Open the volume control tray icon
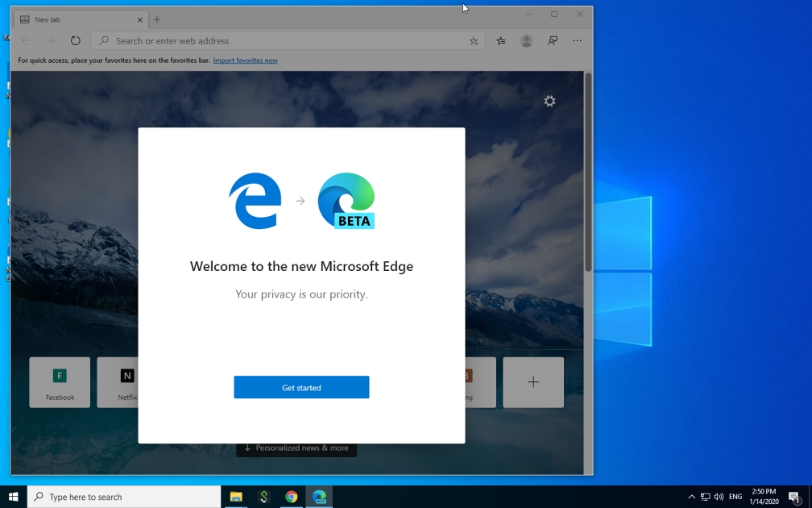Screen dimensions: 812x508 (719, 497)
